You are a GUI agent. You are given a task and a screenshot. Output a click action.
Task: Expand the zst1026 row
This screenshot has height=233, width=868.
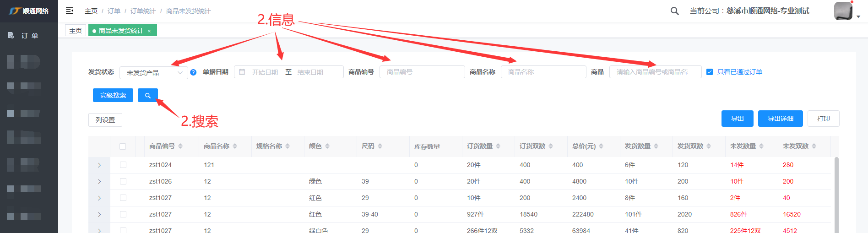coord(99,181)
